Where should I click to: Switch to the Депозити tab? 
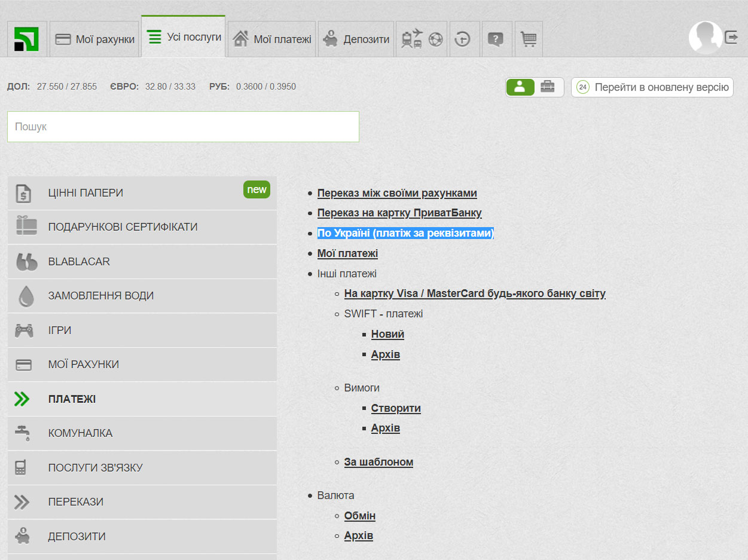coord(356,39)
